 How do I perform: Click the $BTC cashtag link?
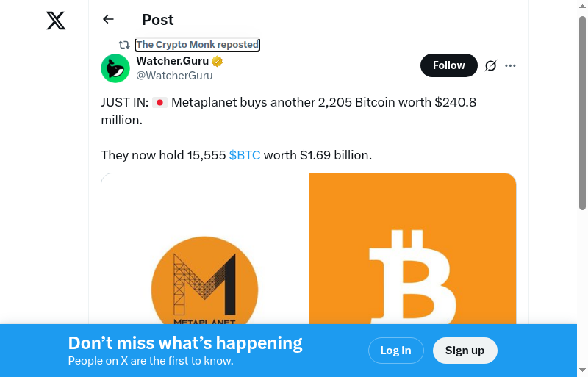coord(245,155)
